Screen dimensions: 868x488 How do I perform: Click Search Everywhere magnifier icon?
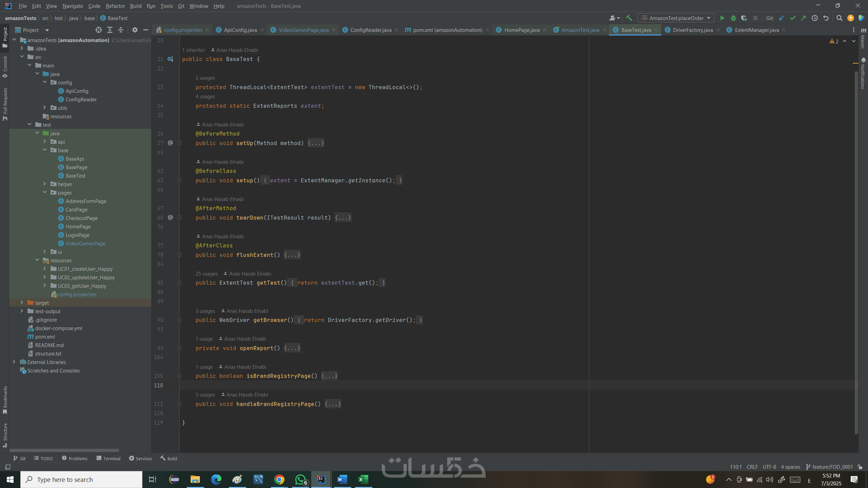point(839,18)
